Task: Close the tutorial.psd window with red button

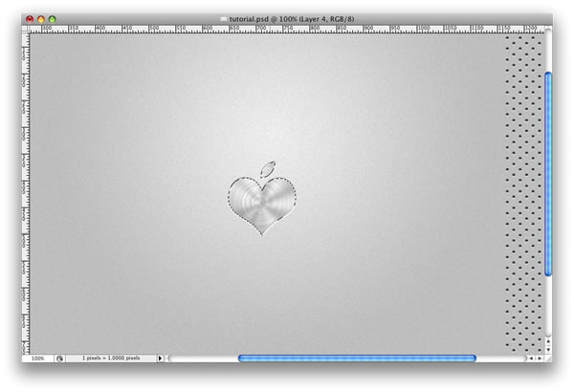Action: click(30, 19)
